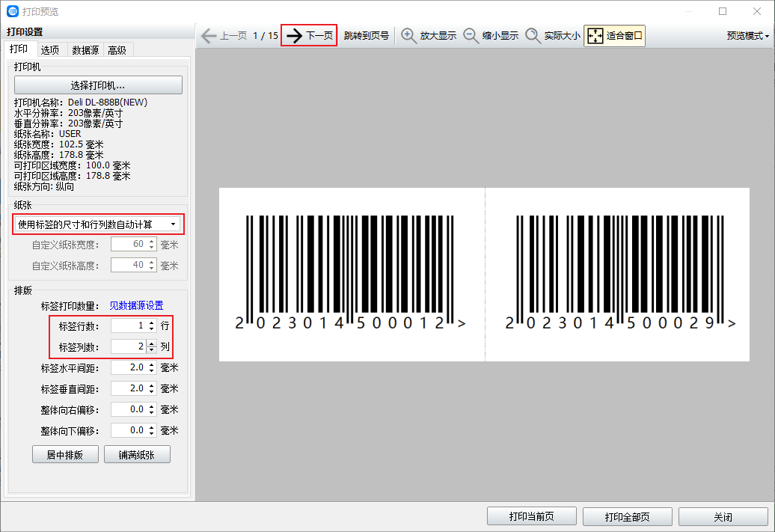The width and height of the screenshot is (775, 532).
Task: Click the right barcode label 2023014500029
Action: coord(620,273)
